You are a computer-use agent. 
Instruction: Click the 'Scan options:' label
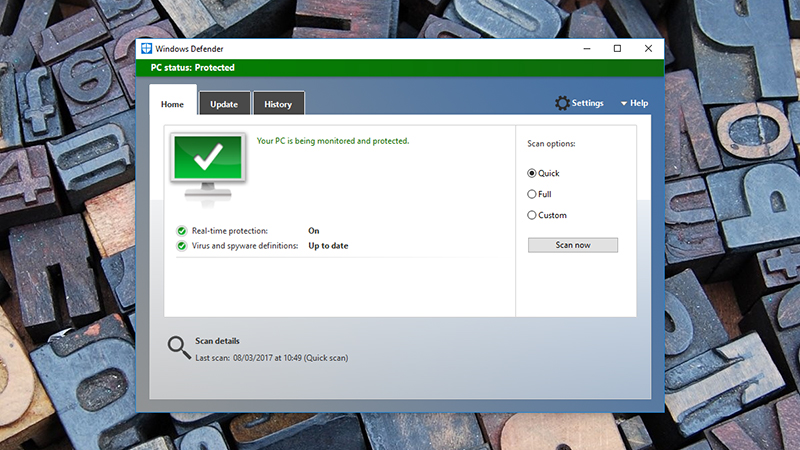click(x=551, y=144)
